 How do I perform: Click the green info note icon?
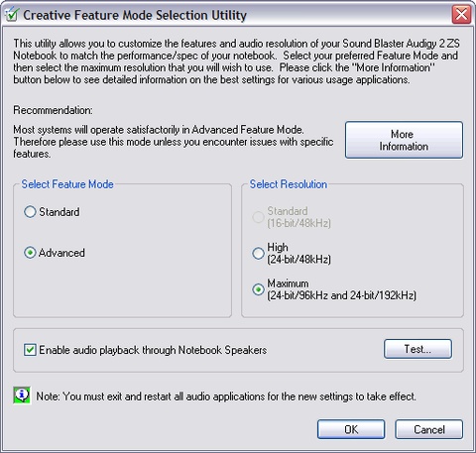click(x=22, y=396)
